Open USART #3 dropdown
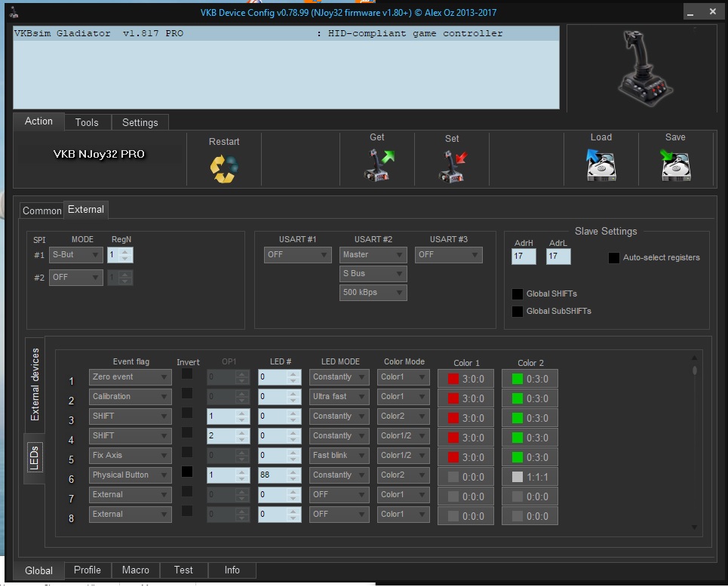728x587 pixels. (x=449, y=255)
